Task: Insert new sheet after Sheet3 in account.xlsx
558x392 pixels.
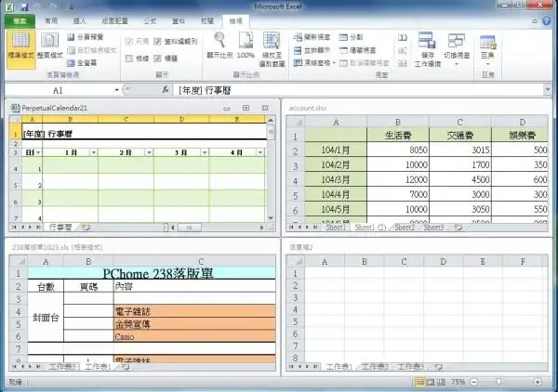Action: point(458,227)
